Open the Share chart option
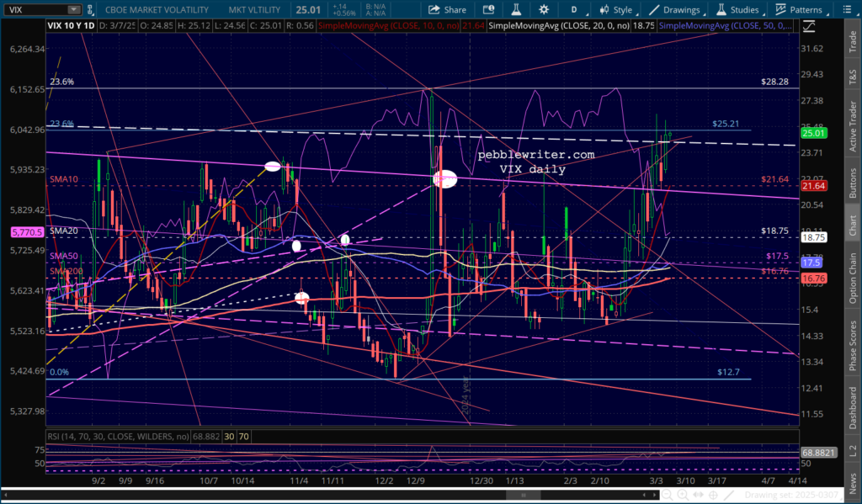Screen dimensions: 862x504 point(447,9)
